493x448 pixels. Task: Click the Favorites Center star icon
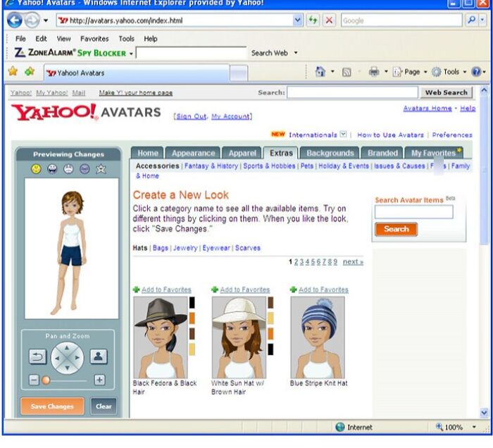13,71
